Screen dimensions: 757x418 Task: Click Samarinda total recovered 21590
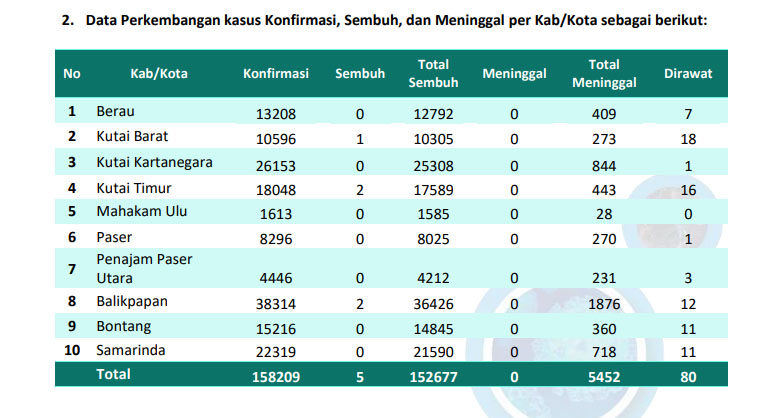(x=433, y=352)
